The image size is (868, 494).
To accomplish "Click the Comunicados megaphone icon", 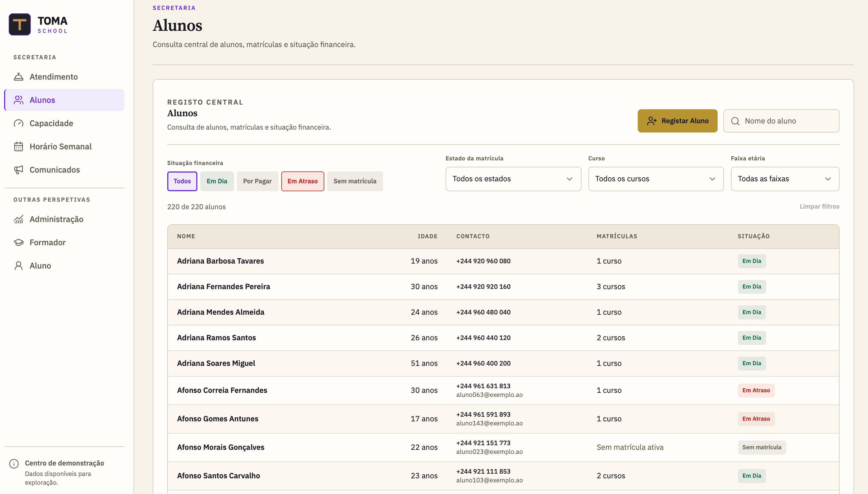I will [x=19, y=170].
